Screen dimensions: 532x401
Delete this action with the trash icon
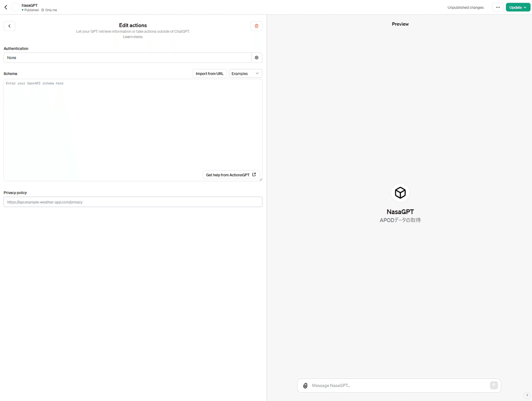tap(256, 26)
